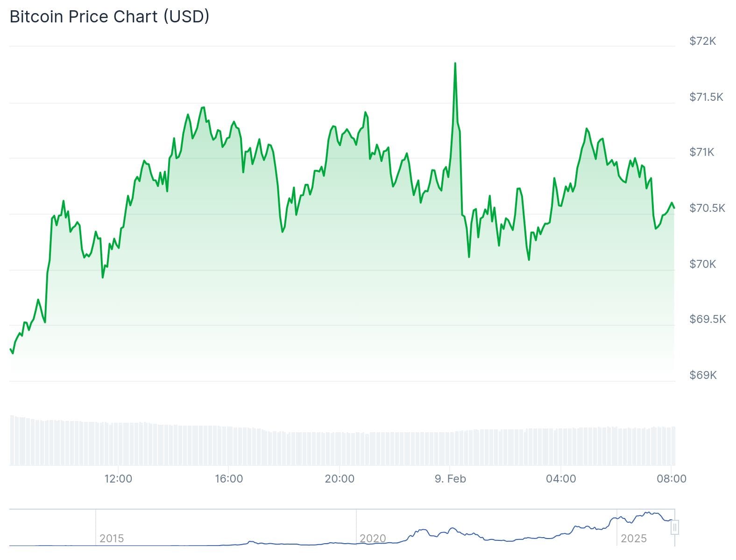Jump to 2020 in the navigator
The height and width of the screenshot is (560, 736).
point(373,539)
